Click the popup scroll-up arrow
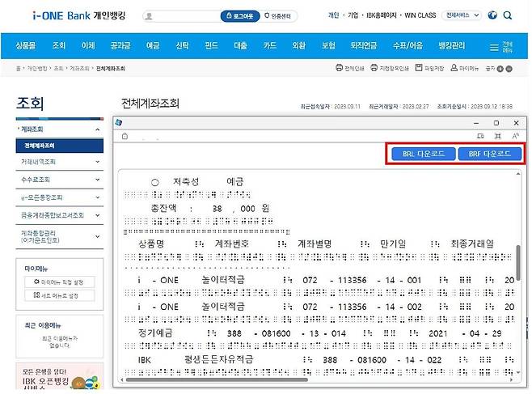 [x=518, y=174]
